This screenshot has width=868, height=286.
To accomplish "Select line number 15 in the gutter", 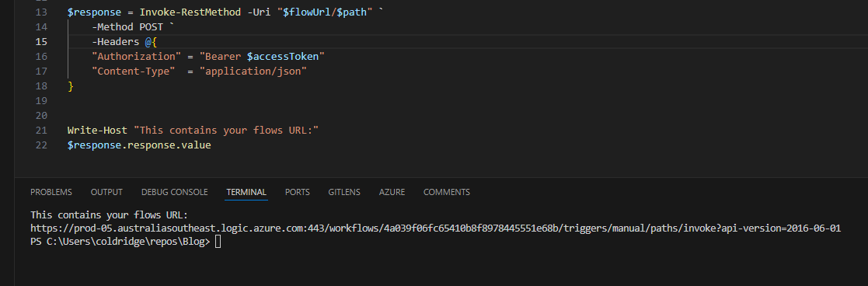I will [41, 41].
